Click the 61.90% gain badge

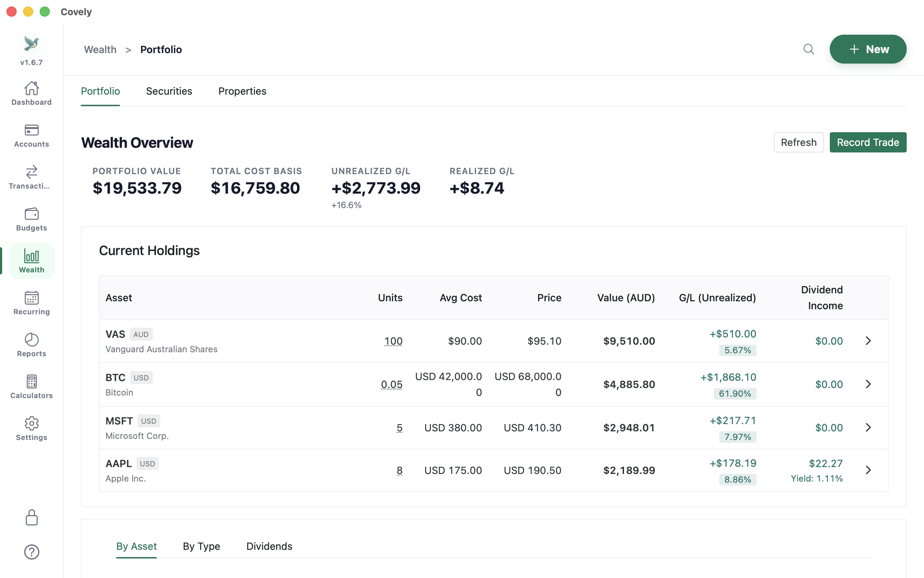coord(735,393)
